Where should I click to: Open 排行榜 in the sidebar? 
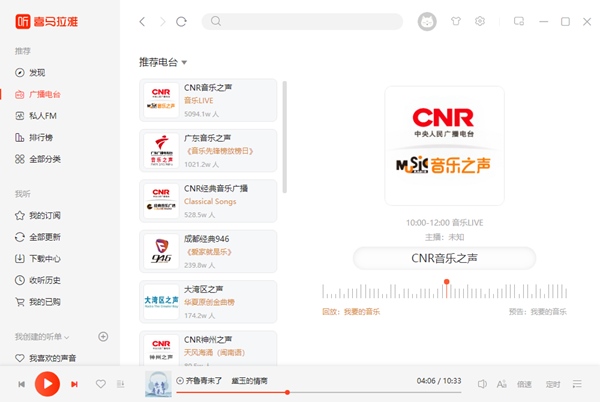click(42, 137)
